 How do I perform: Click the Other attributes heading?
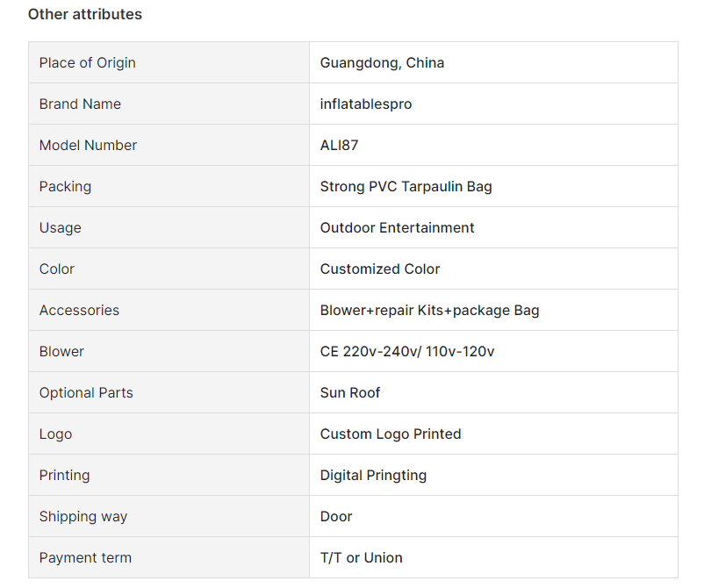click(x=85, y=14)
